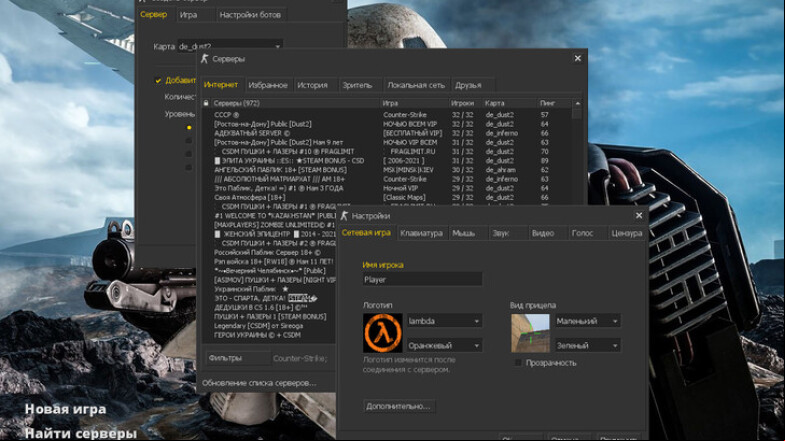This screenshot has width=785, height=441.
Task: Open the Клавиатура settings tab
Action: coord(422,233)
